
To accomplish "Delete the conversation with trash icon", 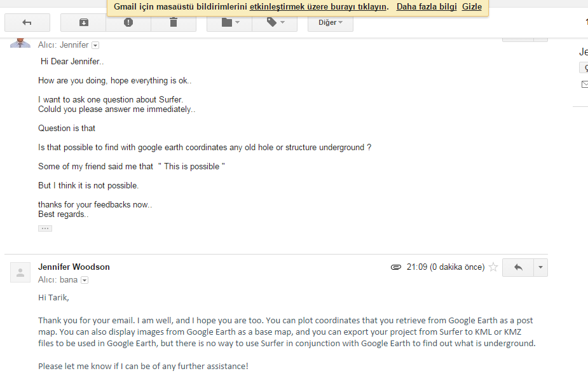I will [x=174, y=22].
